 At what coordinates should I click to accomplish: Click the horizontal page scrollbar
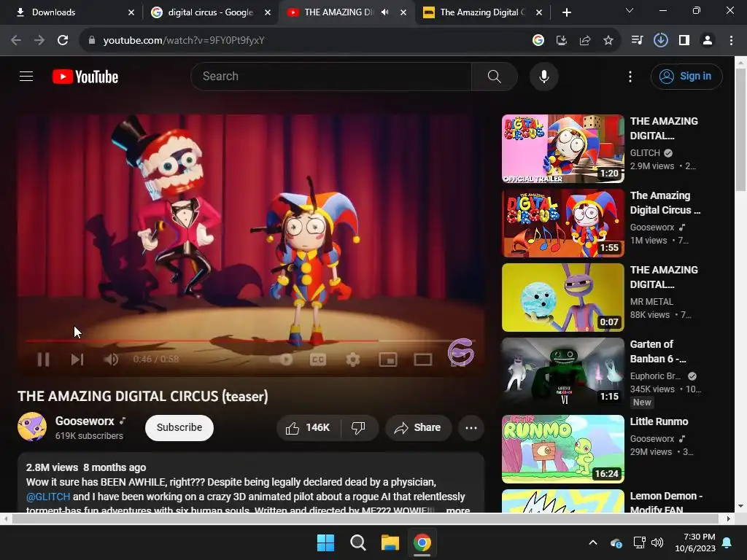point(365,518)
